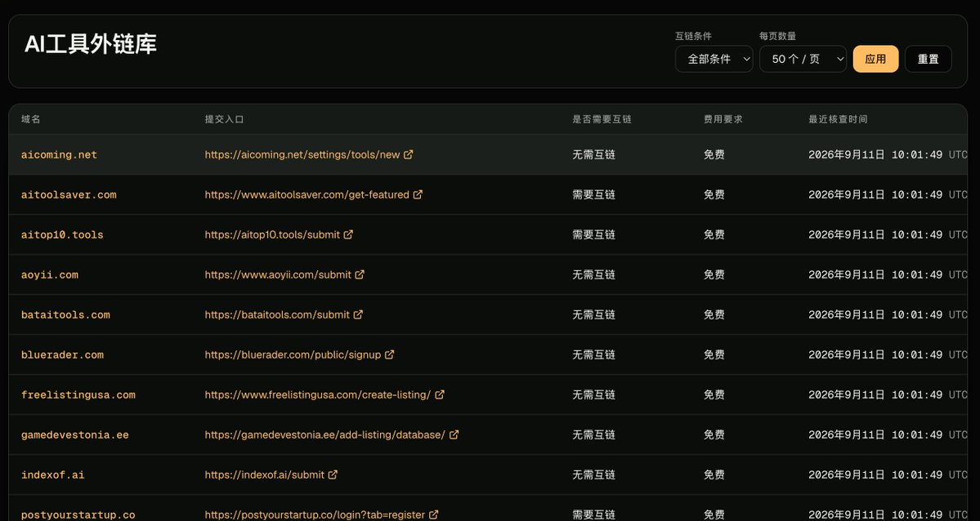Click domain bataitools.com
Image resolution: width=980 pixels, height=521 pixels.
tap(65, 314)
